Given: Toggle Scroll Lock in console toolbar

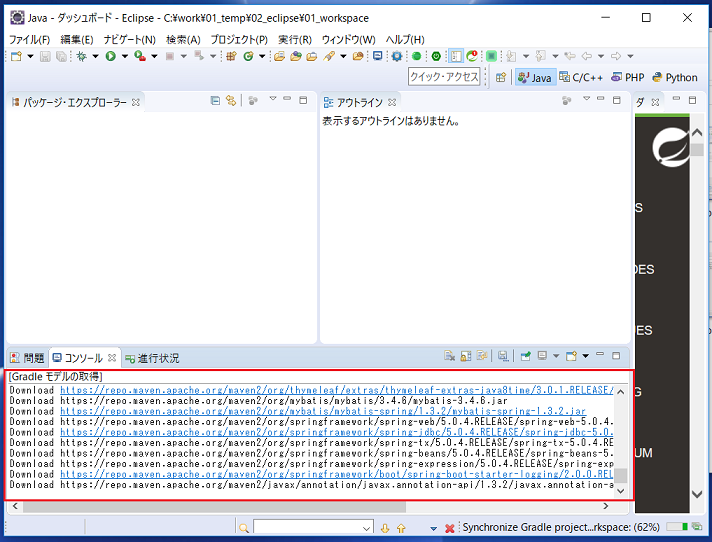Looking at the screenshot, I should pos(466,356).
